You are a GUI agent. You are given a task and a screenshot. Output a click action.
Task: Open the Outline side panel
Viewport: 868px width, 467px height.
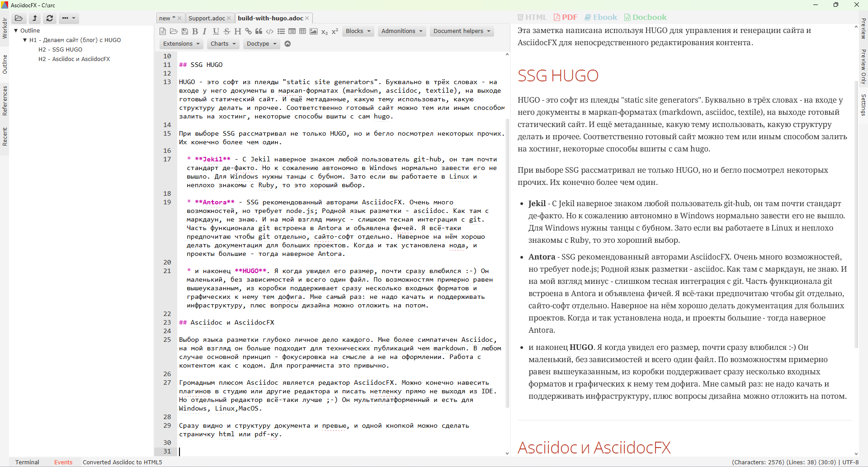(x=5, y=64)
